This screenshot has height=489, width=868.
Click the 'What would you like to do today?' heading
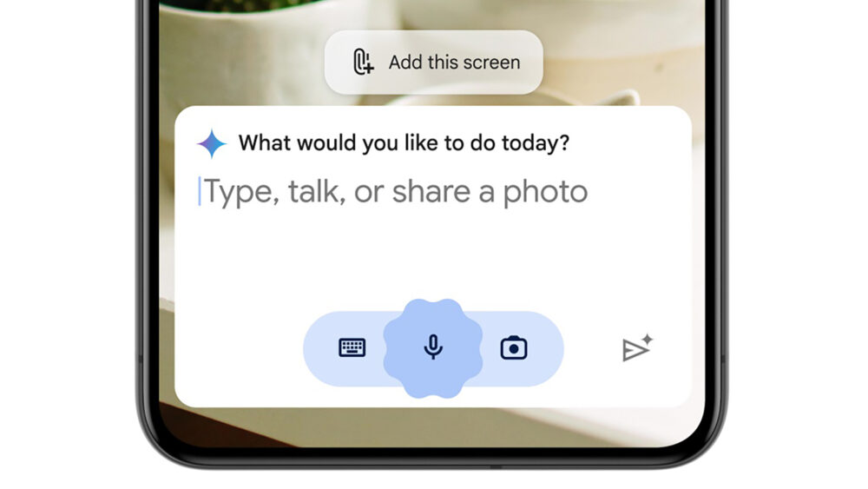click(404, 143)
